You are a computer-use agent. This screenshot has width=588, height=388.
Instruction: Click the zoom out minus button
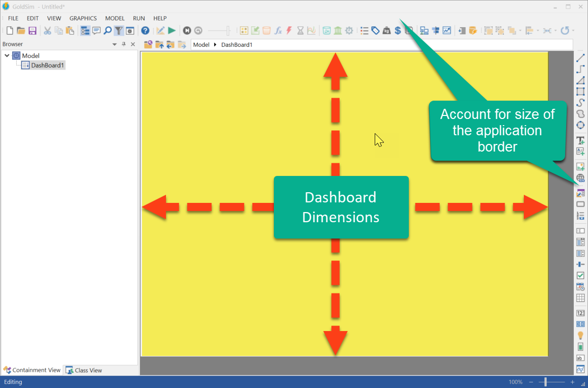pyautogui.click(x=531, y=382)
